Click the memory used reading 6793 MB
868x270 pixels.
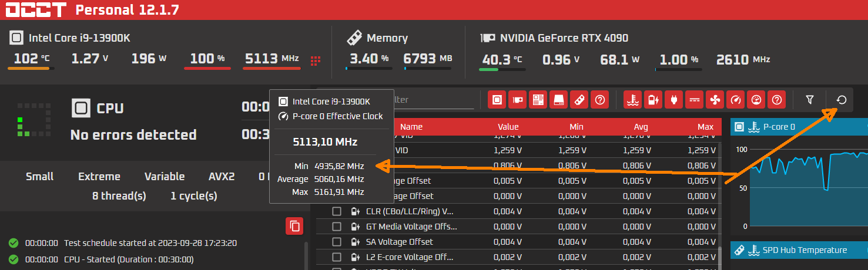pyautogui.click(x=428, y=59)
